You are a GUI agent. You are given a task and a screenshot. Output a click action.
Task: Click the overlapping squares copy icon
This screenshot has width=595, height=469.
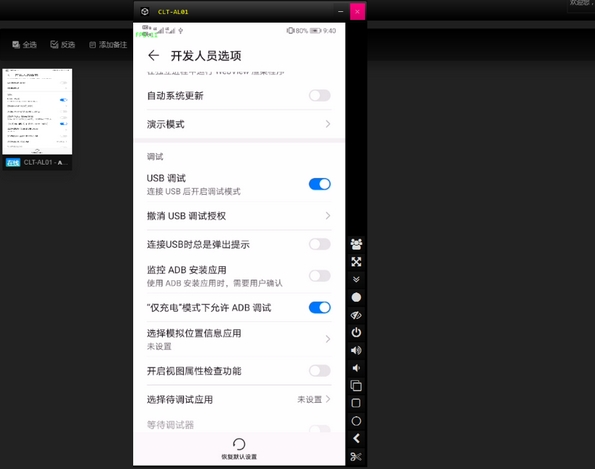tap(356, 386)
